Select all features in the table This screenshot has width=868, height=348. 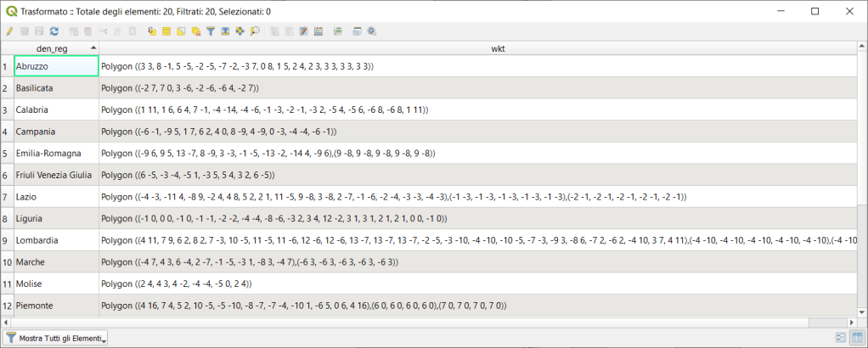166,31
